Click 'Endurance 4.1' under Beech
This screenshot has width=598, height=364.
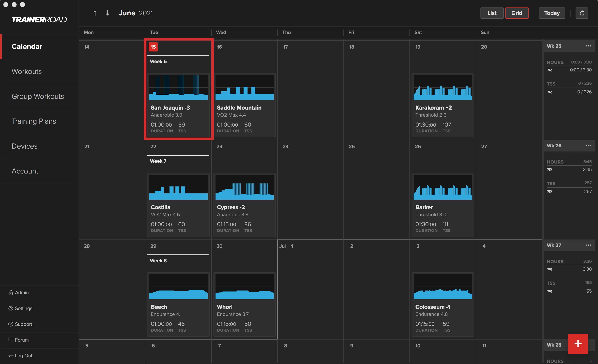tap(166, 314)
